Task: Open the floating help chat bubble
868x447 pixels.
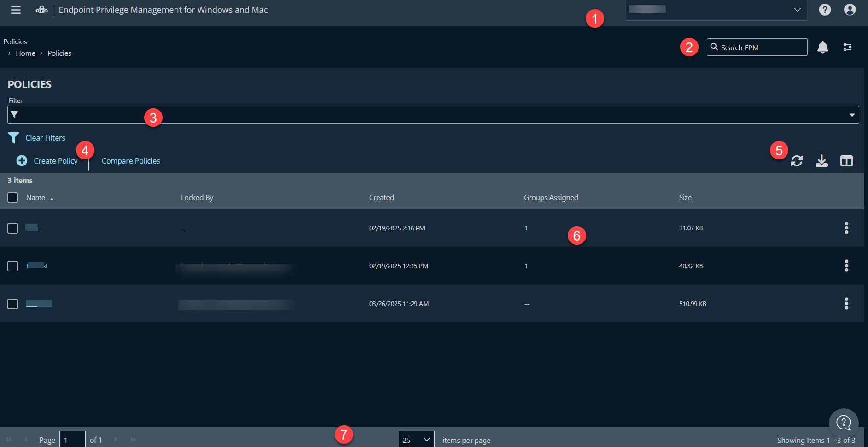Action: coord(844,423)
